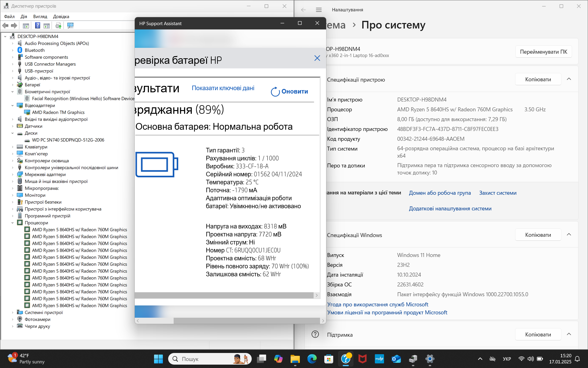Click right arrow of HP results horizontal scrollbar
The image size is (588, 368).
pos(317,295)
